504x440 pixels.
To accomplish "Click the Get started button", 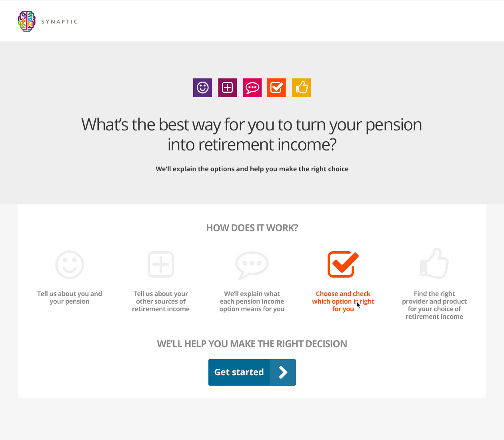I will [252, 372].
